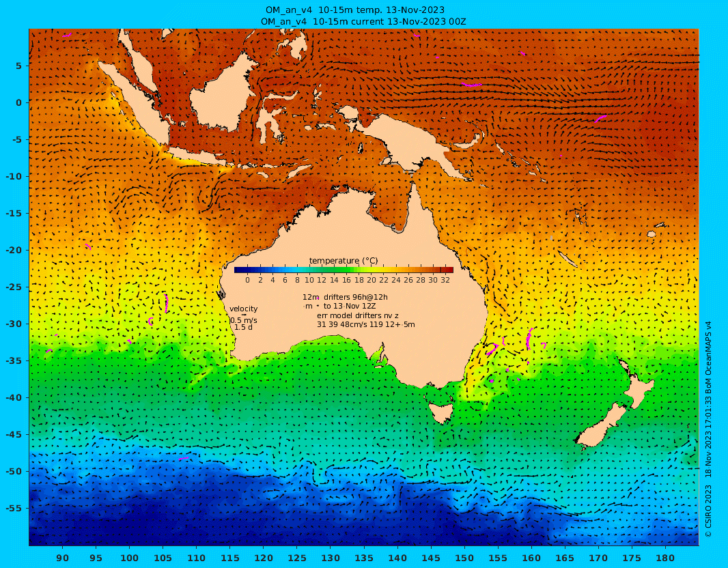Click the color bar tick label '24'
728x568 pixels.
(x=395, y=280)
